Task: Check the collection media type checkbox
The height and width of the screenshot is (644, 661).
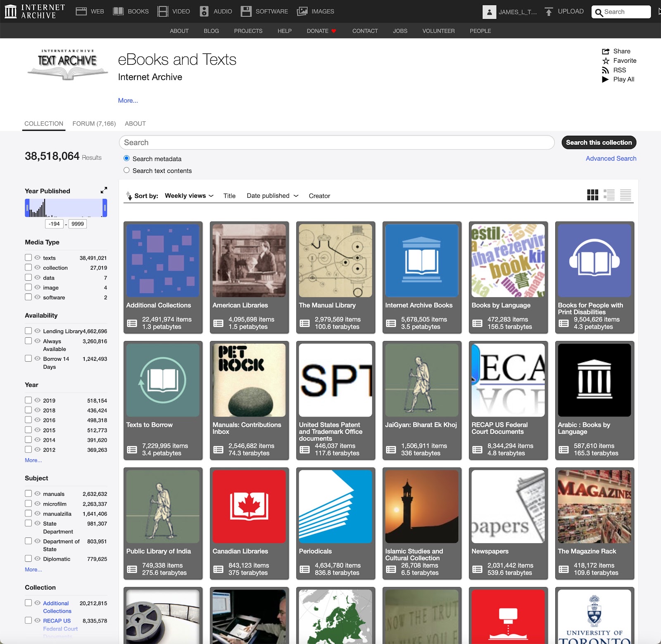Action: pyautogui.click(x=28, y=267)
